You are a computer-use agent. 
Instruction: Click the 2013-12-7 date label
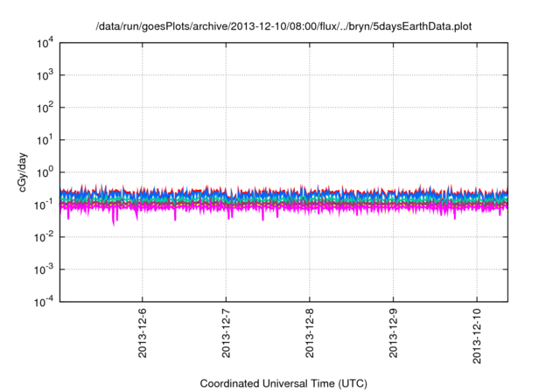tap(226, 333)
